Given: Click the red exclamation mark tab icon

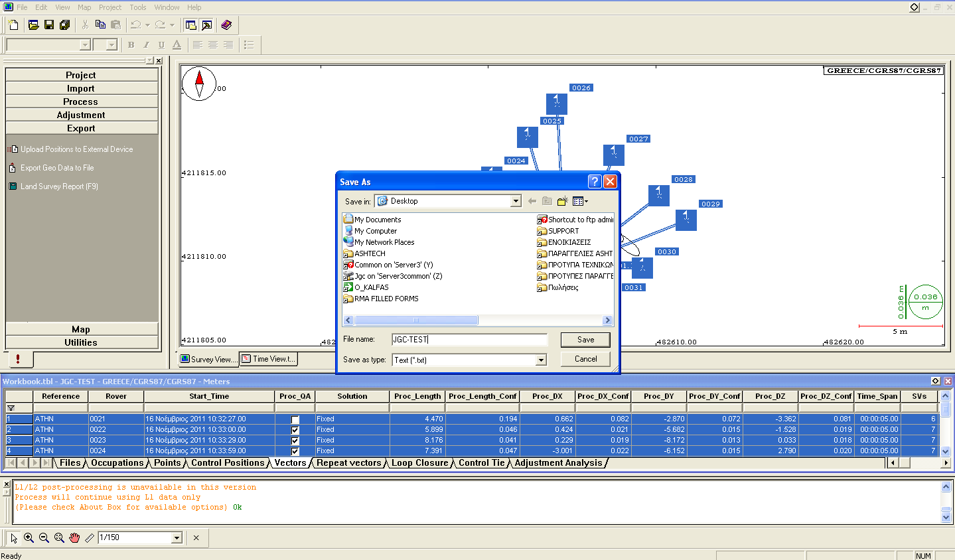Looking at the screenshot, I should (x=18, y=359).
